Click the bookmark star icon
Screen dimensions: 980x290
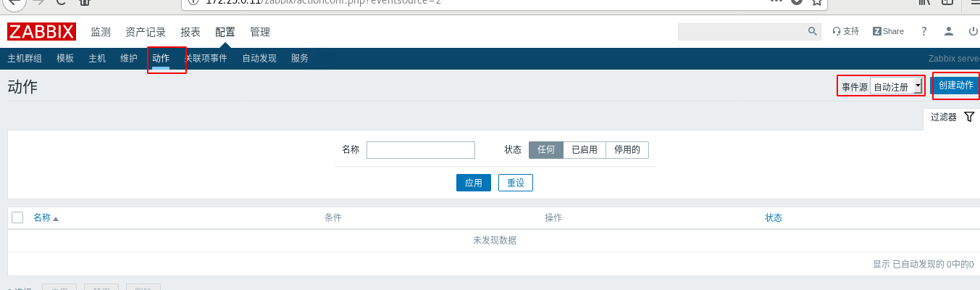coord(817,2)
